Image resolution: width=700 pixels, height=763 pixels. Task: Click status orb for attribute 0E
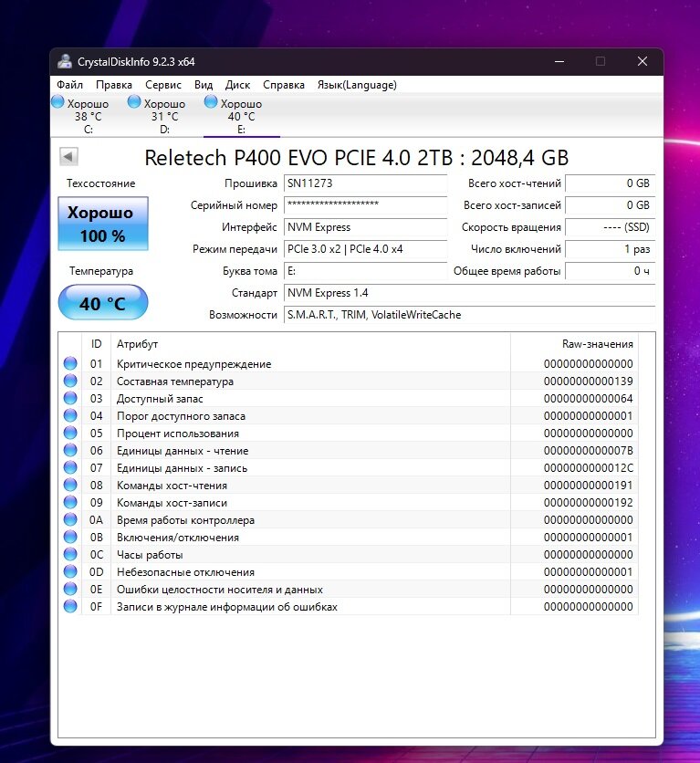click(70, 589)
